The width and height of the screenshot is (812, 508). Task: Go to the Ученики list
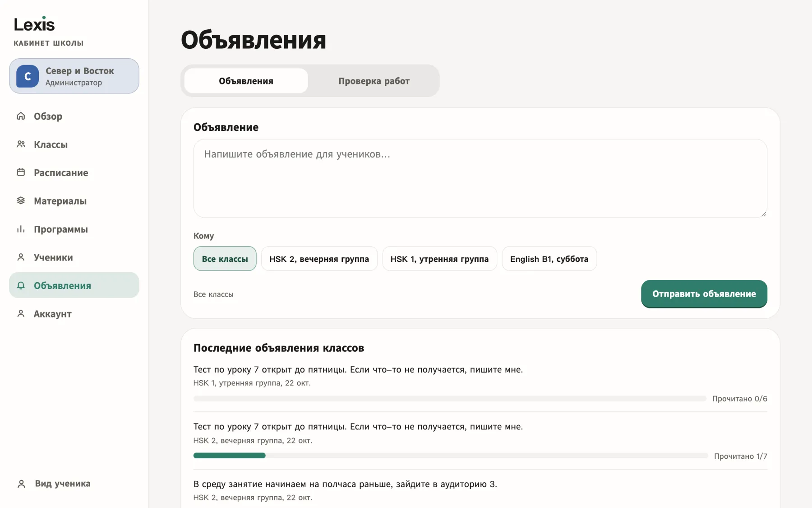pos(74,257)
